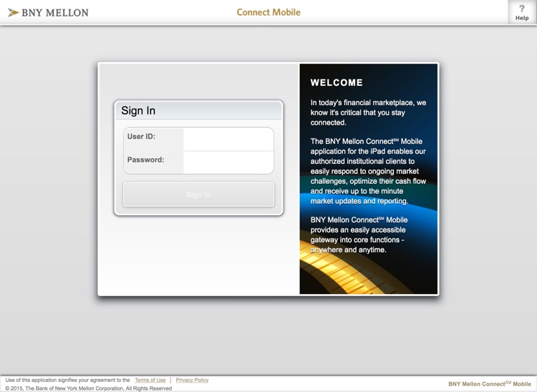Click the copyright 2015 footer text
Viewport: 537px width, 392px height.
[x=88, y=388]
